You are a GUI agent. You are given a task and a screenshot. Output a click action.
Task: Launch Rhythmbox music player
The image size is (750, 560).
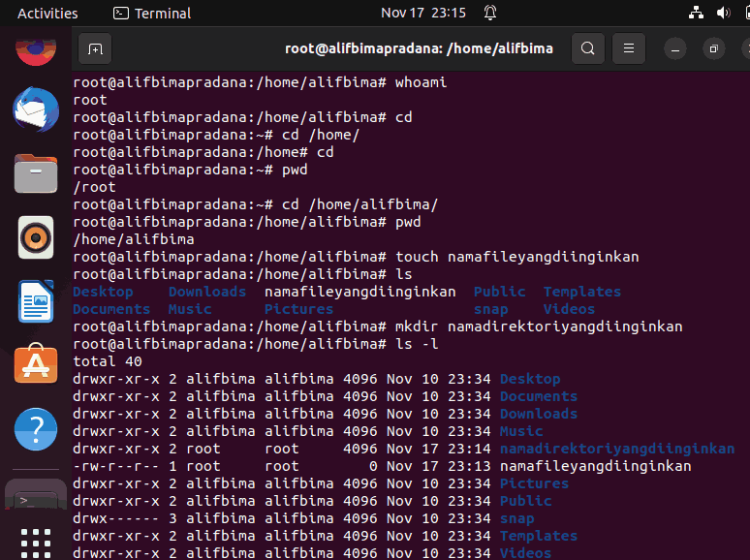[36, 237]
